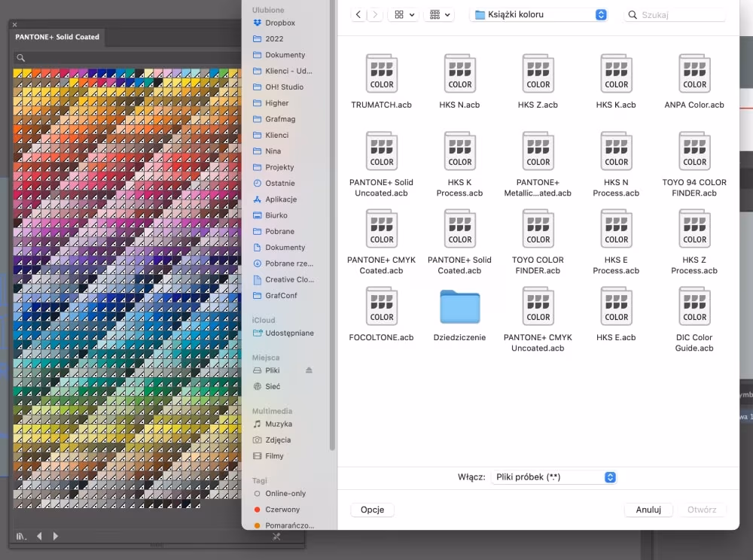
Task: Load previous swatch library arrow
Action: (39, 536)
